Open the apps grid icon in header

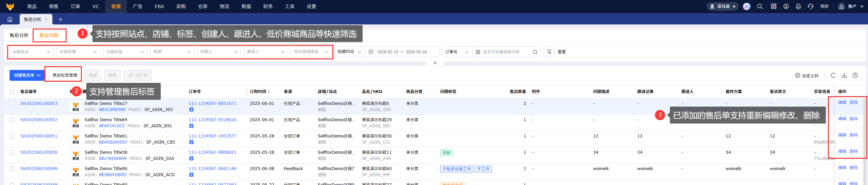pos(774,6)
